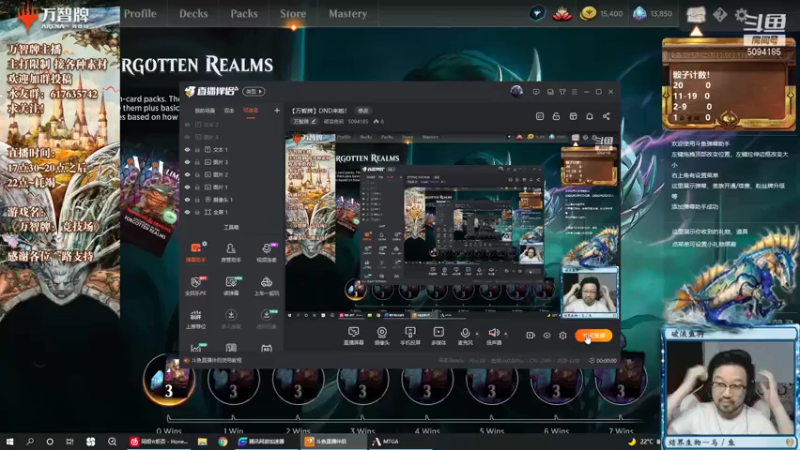Image resolution: width=800 pixels, height=450 pixels.
Task: Open the user avatar in streaming app titlebar
Action: coord(516,91)
